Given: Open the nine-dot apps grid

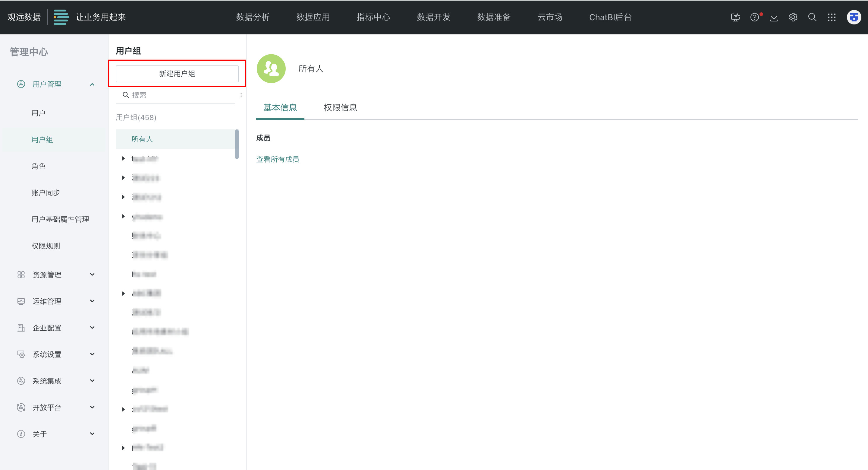Looking at the screenshot, I should coord(832,17).
